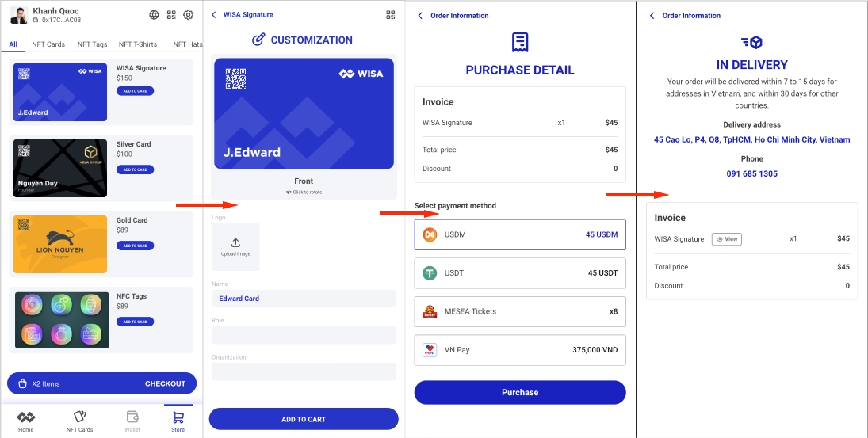
Task: Click the QR icon in WISA Signature header
Action: coord(390,14)
